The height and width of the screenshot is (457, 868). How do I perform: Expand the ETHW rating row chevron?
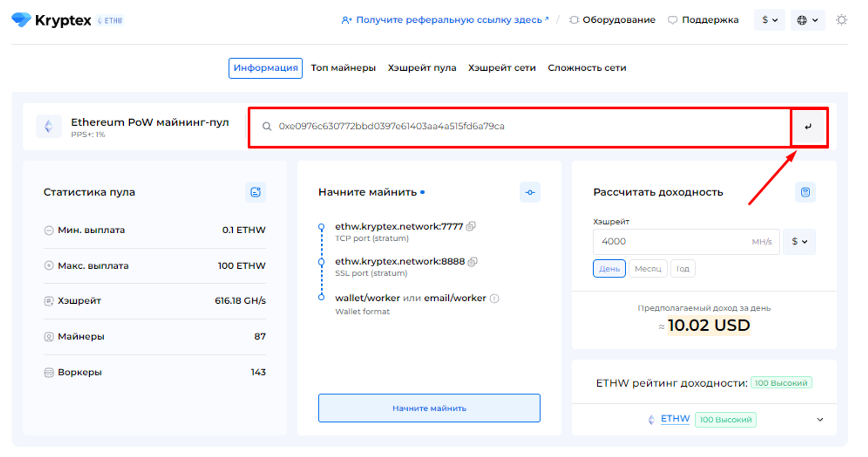coord(820,420)
